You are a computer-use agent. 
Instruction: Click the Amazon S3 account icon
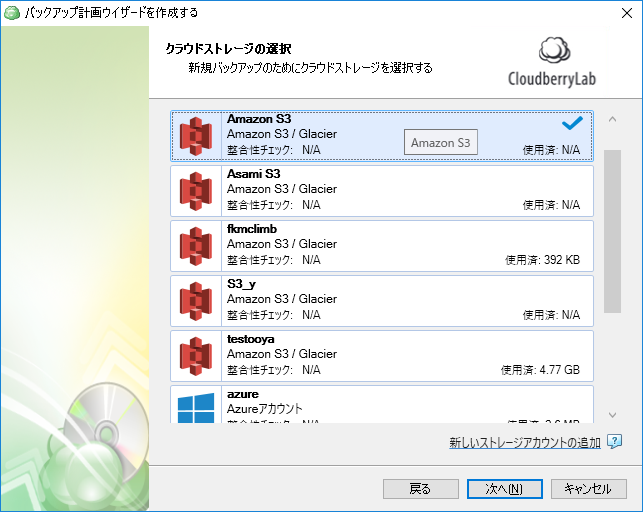click(196, 136)
